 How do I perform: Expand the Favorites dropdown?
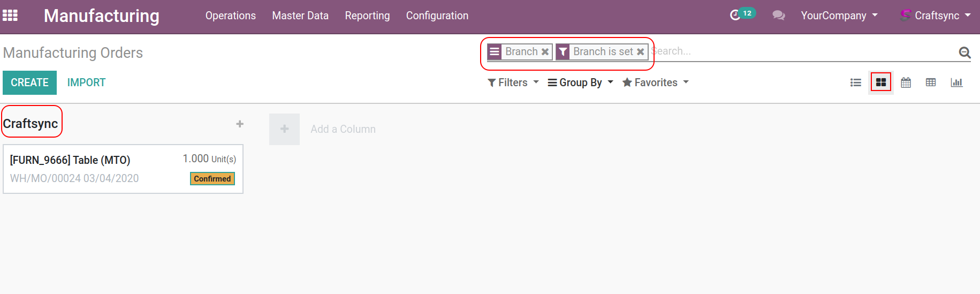pyautogui.click(x=655, y=82)
